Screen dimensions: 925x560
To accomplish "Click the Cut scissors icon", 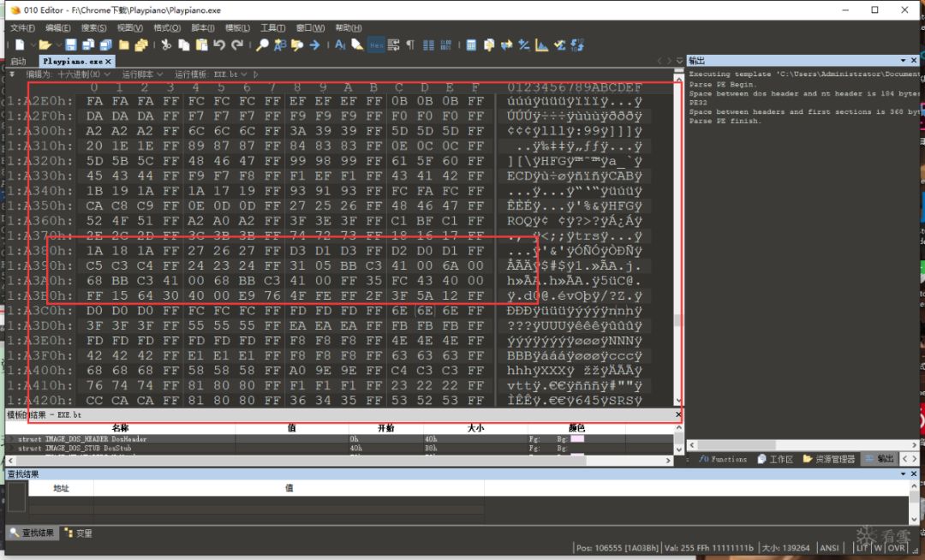I will coord(165,45).
